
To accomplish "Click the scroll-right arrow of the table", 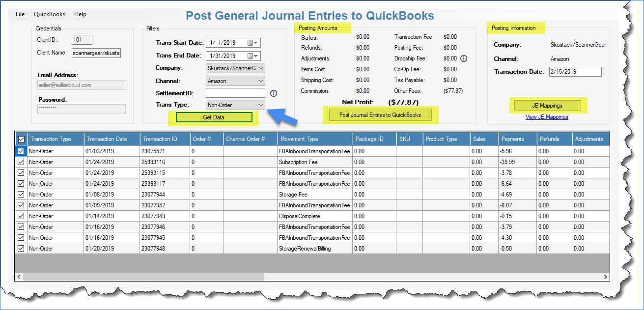I will click(x=606, y=277).
